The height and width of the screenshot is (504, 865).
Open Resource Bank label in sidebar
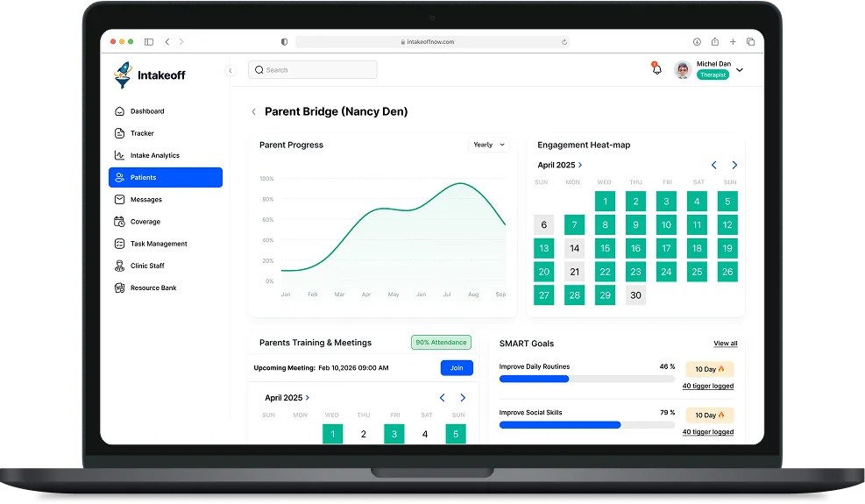pos(153,287)
